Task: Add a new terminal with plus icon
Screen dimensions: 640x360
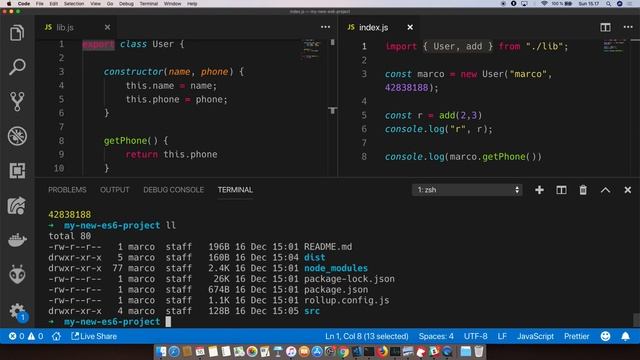Action: coord(539,190)
